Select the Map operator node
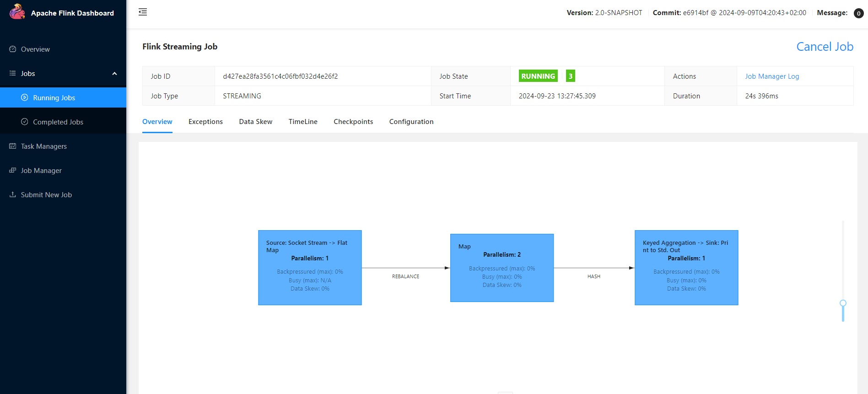Viewport: 868px width, 394px height. (502, 268)
